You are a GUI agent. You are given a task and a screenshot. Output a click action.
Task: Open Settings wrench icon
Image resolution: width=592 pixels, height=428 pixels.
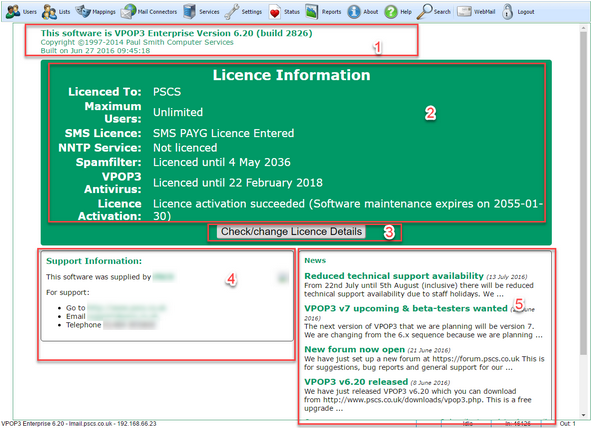tap(231, 11)
